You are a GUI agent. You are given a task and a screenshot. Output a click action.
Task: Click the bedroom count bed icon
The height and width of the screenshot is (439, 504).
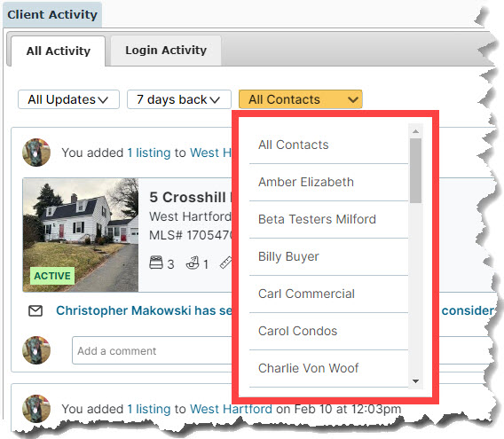pos(156,263)
